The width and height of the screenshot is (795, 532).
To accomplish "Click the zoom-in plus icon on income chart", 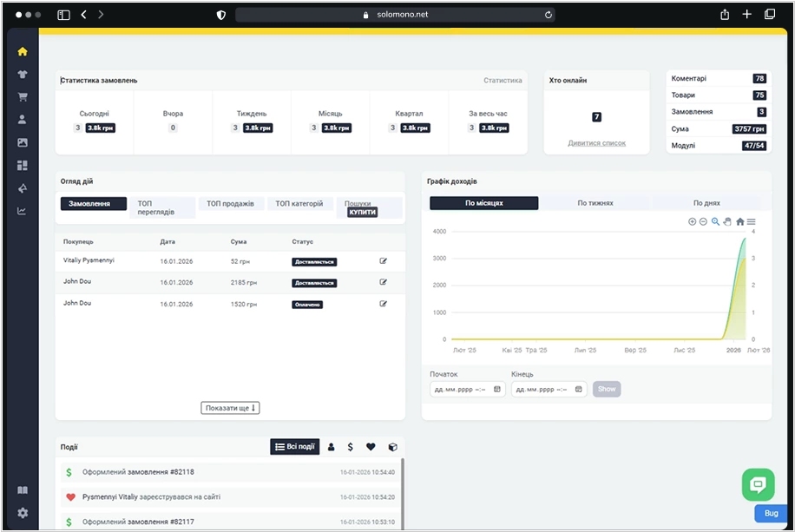I will [x=692, y=222].
